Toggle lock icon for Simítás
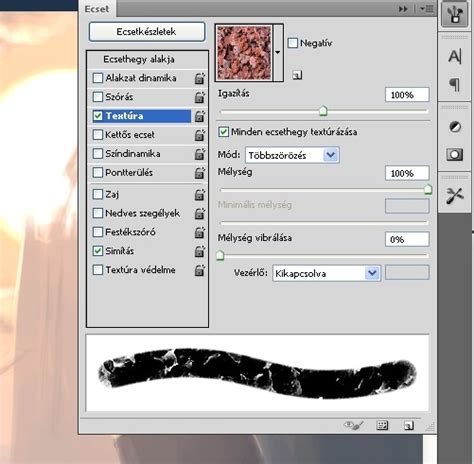Viewport: 474px width, 464px height. coord(199,251)
